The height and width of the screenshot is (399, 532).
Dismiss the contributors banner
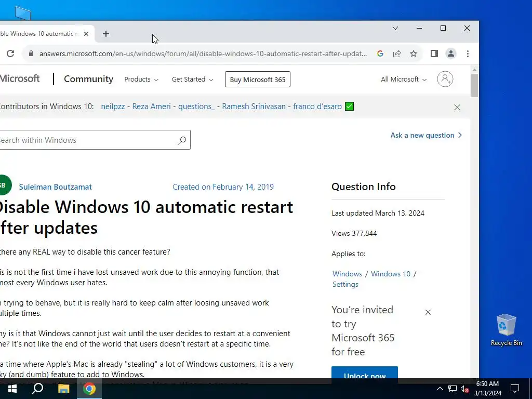tap(457, 107)
